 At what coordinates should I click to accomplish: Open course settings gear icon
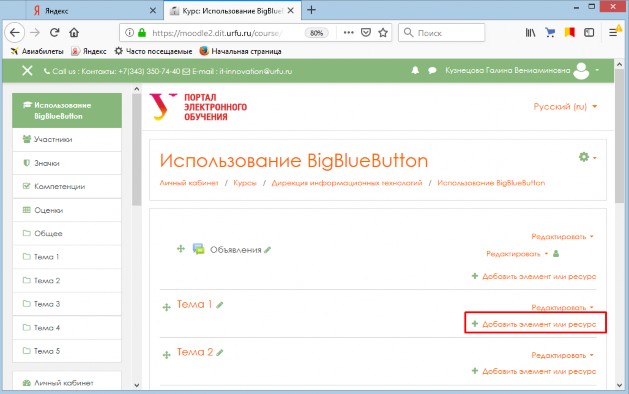(x=584, y=157)
